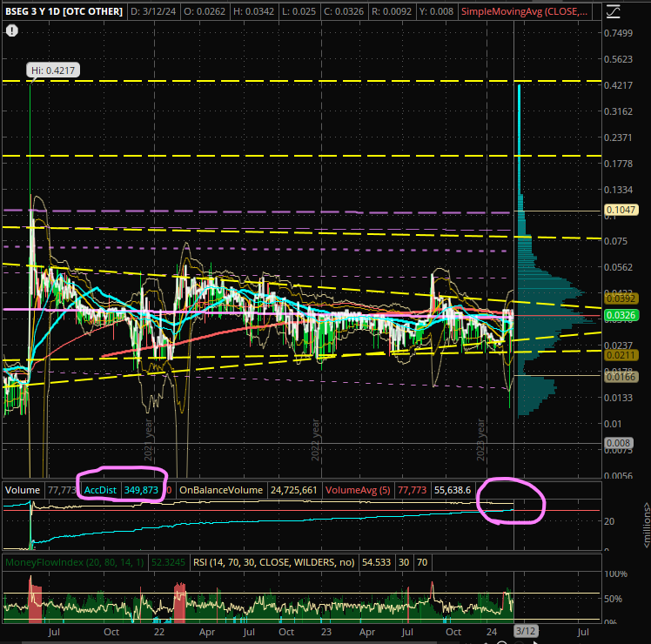
Task: Click the C: 0.0326 close value
Action: click(x=344, y=11)
